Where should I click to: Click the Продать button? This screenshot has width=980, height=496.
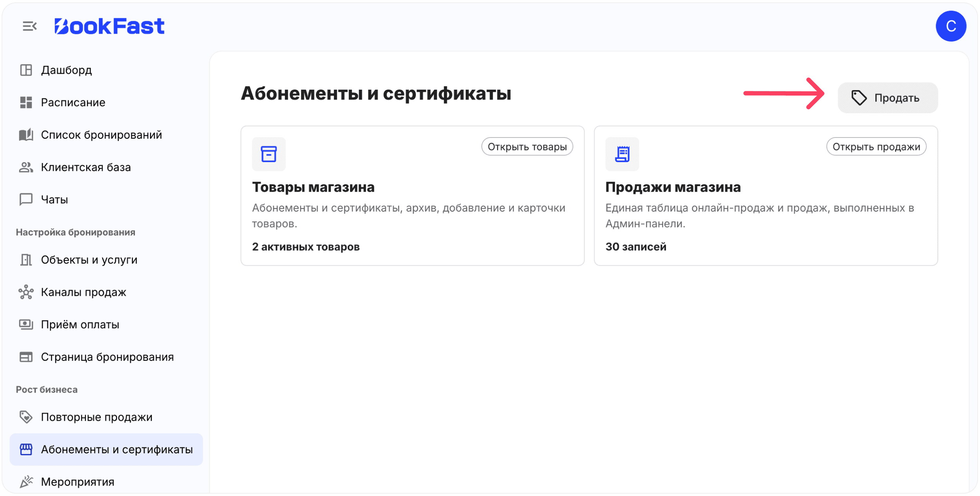[887, 98]
